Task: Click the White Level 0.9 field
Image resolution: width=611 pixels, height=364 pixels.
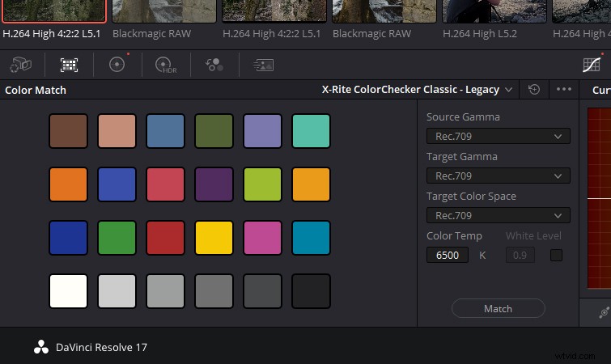Action: coord(520,256)
